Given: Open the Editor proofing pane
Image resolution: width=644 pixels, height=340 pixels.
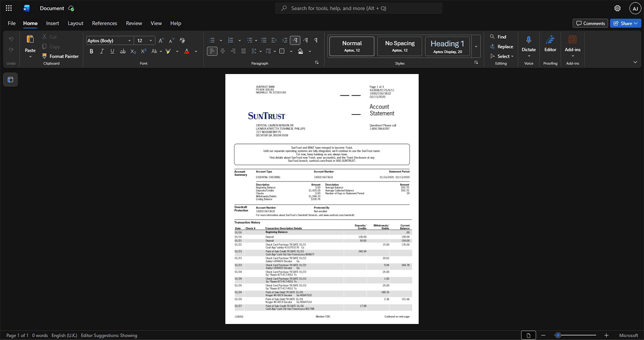Looking at the screenshot, I should pos(550,43).
